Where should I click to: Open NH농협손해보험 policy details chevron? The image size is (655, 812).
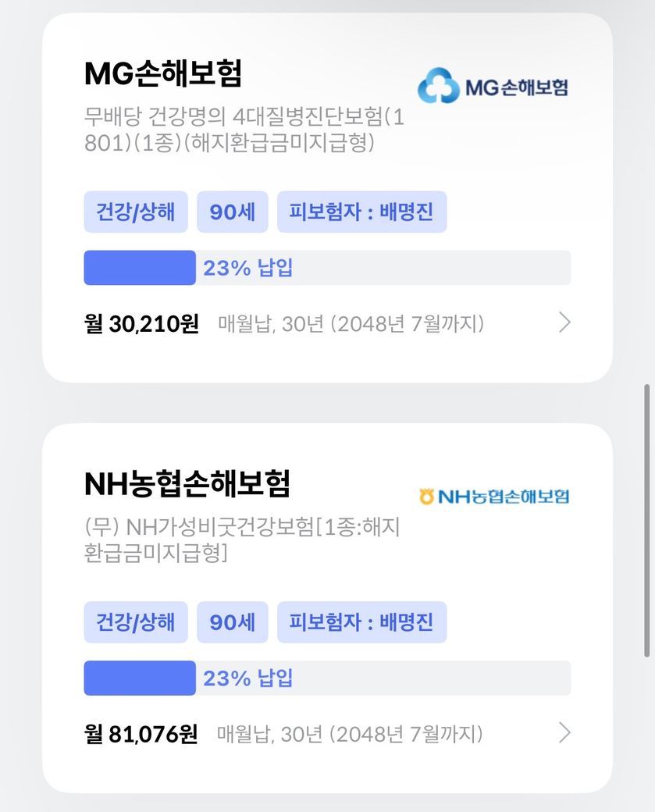click(x=565, y=732)
